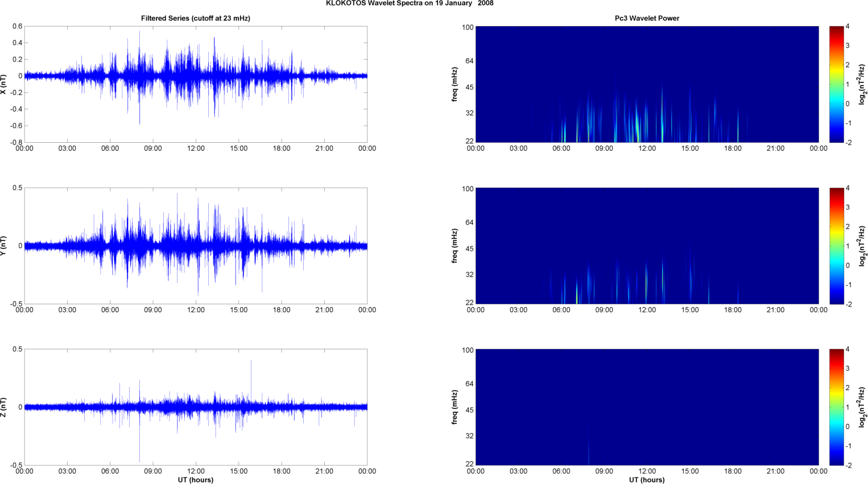Click the Z (nT) axis label

(4, 407)
